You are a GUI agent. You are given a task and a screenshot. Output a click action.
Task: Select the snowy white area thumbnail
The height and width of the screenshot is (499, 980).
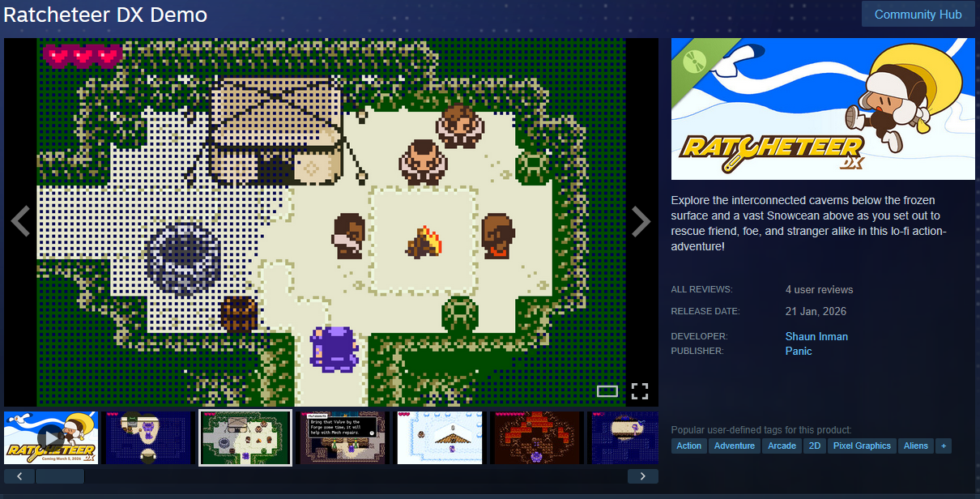click(x=440, y=437)
